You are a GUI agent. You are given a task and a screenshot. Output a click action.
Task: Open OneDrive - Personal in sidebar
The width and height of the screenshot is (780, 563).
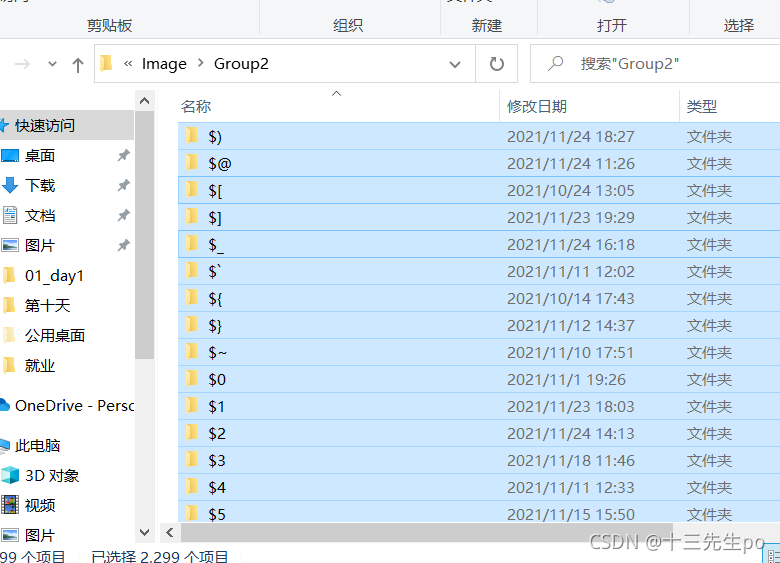pyautogui.click(x=75, y=405)
